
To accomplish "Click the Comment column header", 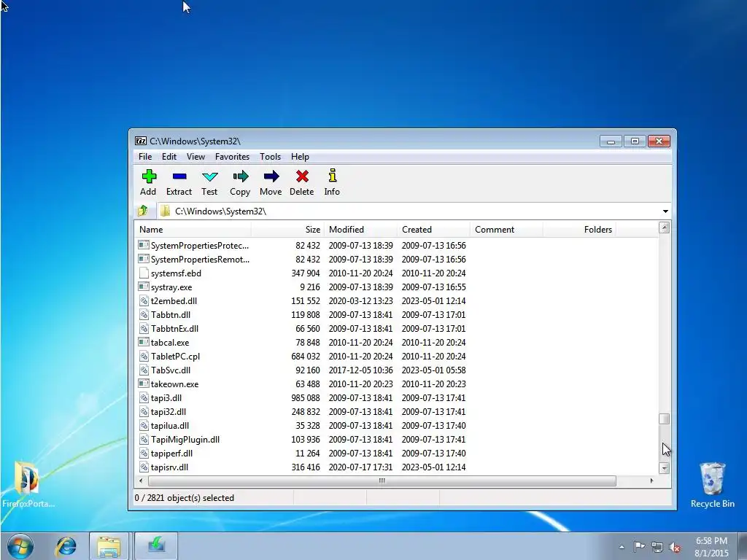I will (506, 230).
